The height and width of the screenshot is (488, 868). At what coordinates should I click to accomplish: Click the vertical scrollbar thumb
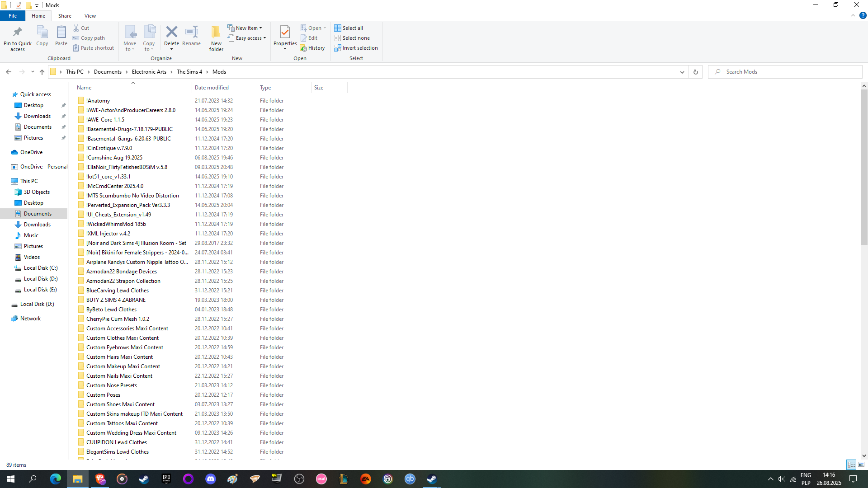864,167
